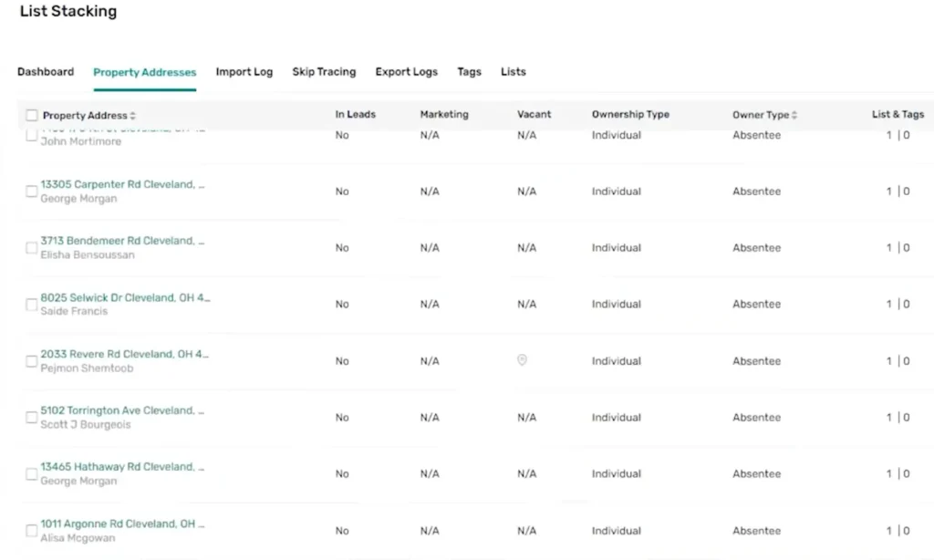
Task: Click owner name John Mortimore
Action: 81,141
